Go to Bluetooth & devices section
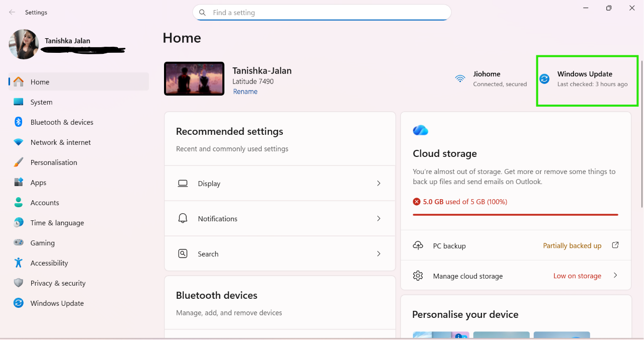This screenshot has height=340, width=644. click(x=79, y=122)
